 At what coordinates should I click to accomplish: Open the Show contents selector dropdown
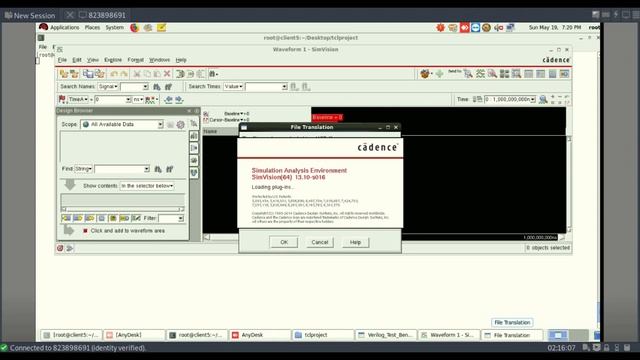click(147, 186)
